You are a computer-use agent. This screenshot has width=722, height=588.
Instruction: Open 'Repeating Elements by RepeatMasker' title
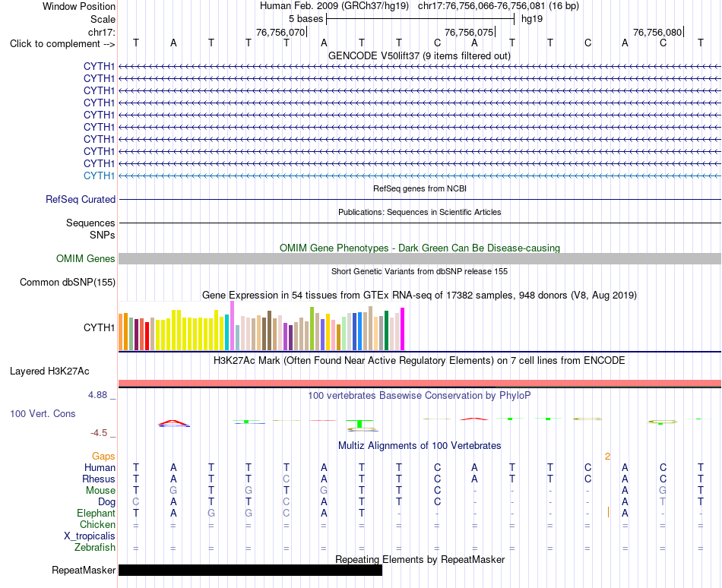tap(420, 560)
